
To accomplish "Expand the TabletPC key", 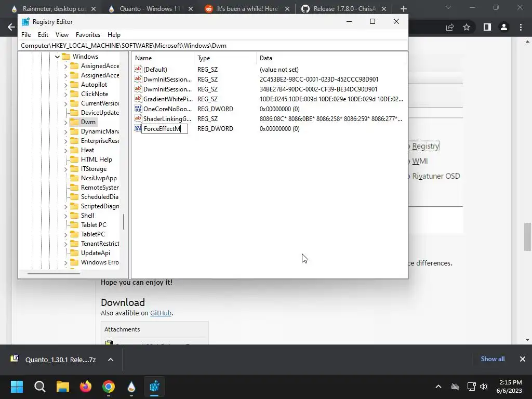I will pos(66,234).
